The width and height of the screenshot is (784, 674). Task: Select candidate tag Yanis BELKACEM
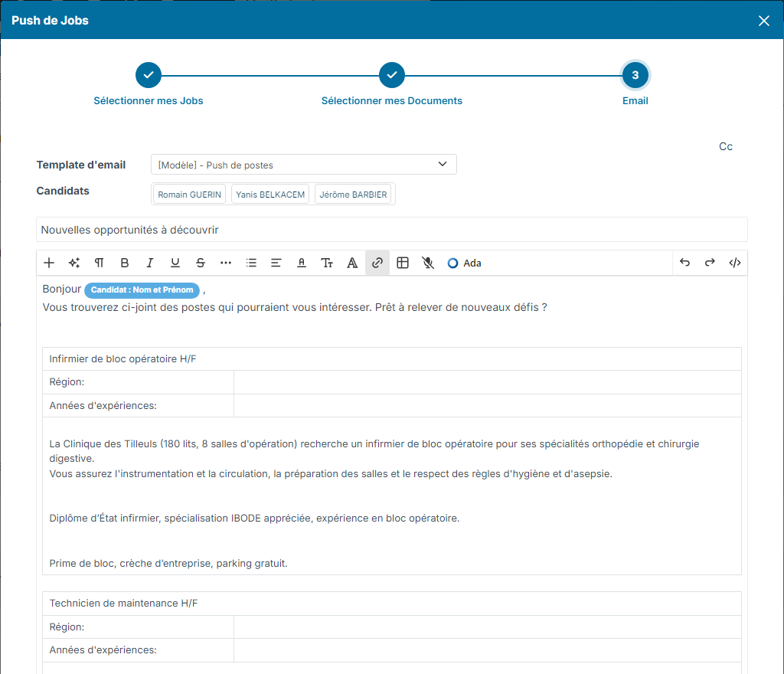point(270,195)
